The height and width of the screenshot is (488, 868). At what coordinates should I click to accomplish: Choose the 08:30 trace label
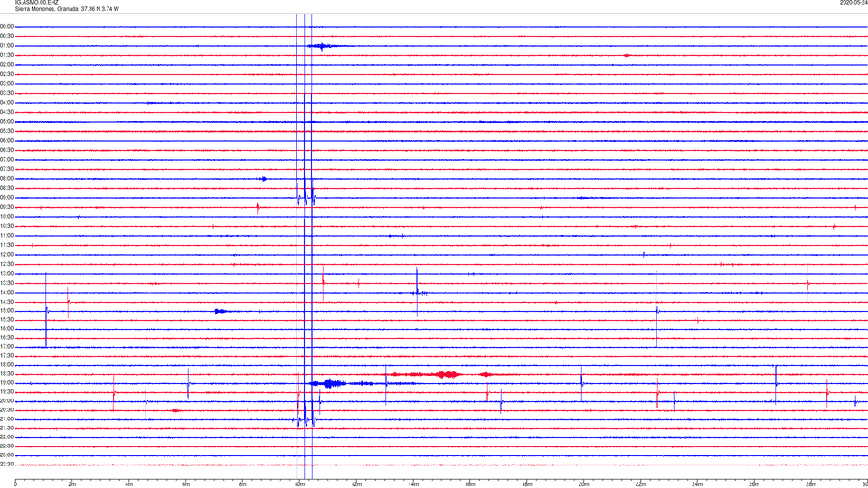tap(6, 188)
